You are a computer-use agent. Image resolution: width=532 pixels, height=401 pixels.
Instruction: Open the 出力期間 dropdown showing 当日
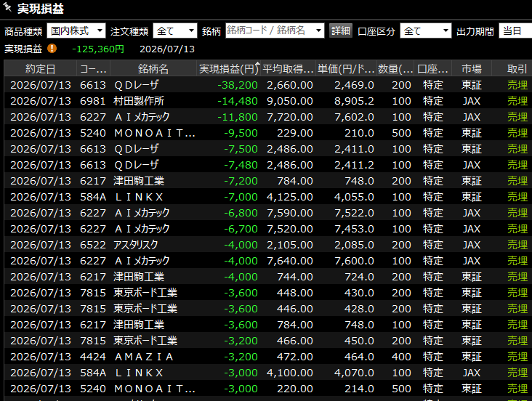pyautogui.click(x=515, y=31)
